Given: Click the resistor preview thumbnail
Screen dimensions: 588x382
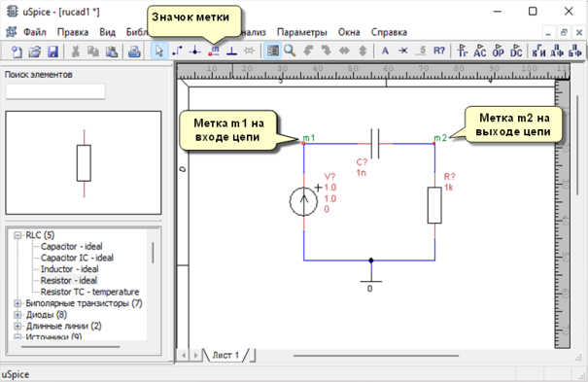Looking at the screenshot, I should [x=84, y=162].
